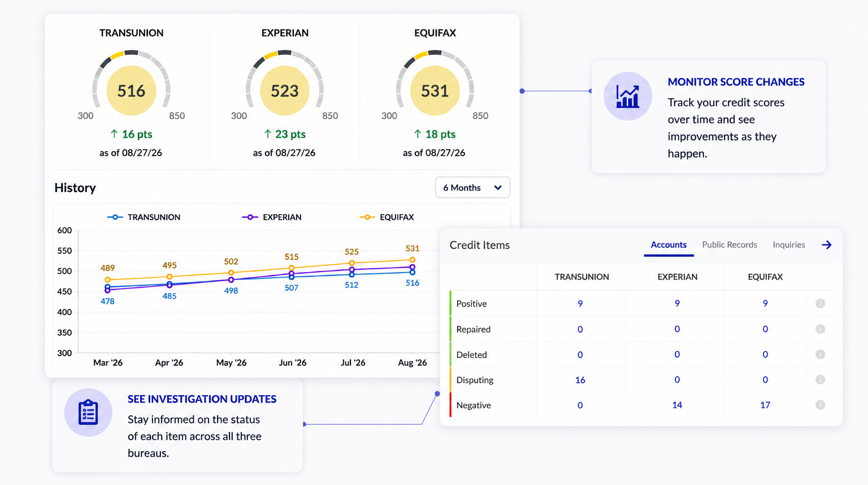
Task: Click the History section title
Action: point(75,188)
